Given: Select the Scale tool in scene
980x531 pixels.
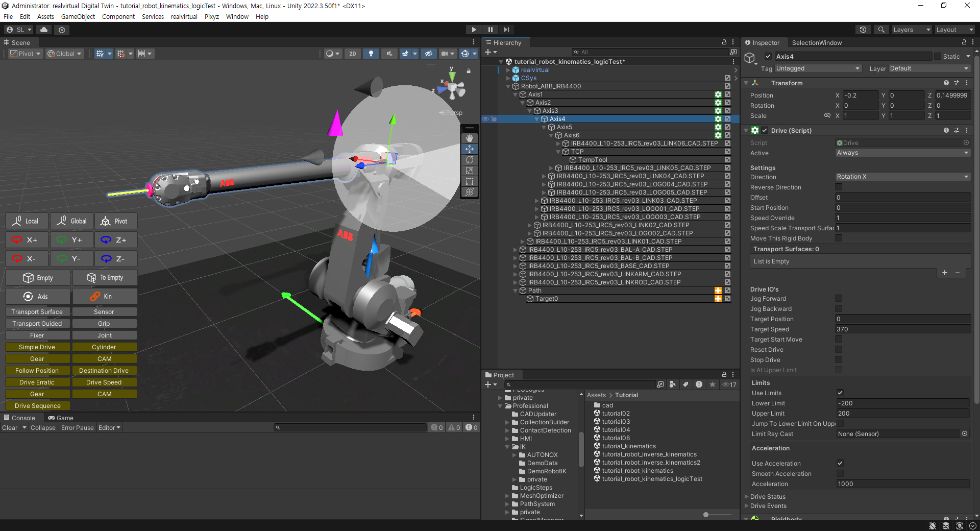Looking at the screenshot, I should (x=470, y=171).
